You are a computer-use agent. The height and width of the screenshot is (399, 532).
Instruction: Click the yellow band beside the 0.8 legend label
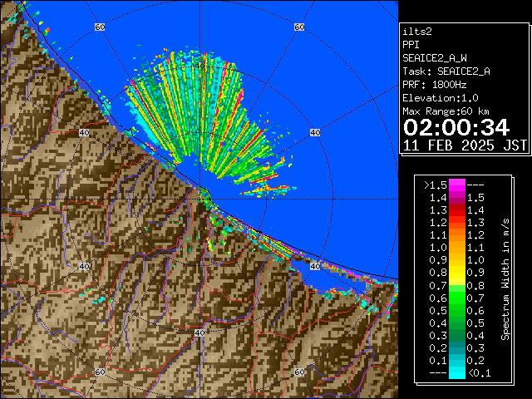tap(456, 273)
